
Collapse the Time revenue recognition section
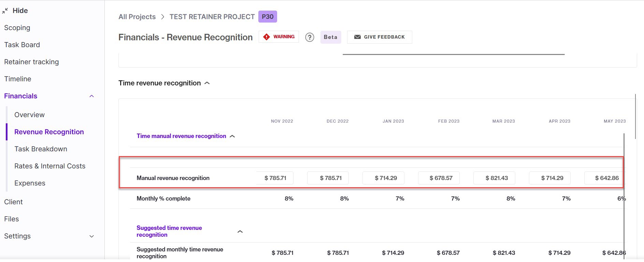[207, 83]
